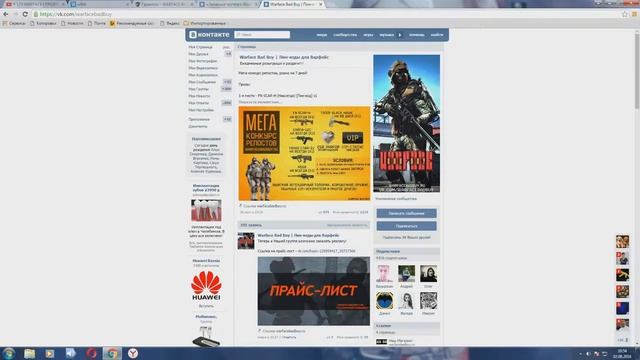Open the media player taskbar icon
640x360 pixels.
(50, 353)
